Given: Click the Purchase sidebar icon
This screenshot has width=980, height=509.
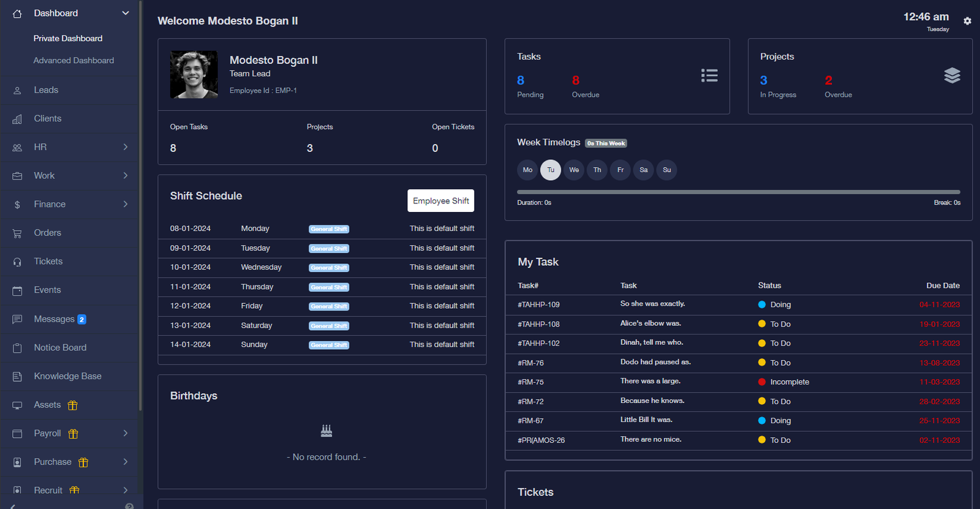Looking at the screenshot, I should click(17, 462).
